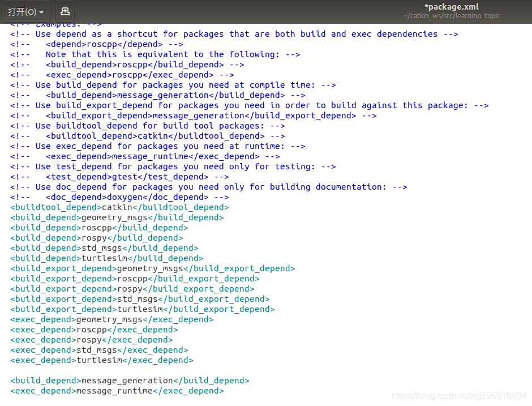Click the commented exec_depend roscpp line
Screen dimensions: 532x406
click(x=122, y=75)
